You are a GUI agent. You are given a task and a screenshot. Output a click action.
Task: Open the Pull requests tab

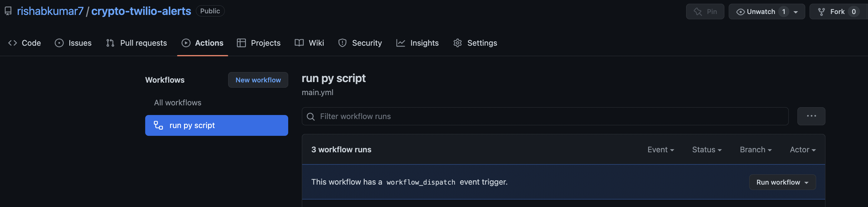click(x=136, y=43)
